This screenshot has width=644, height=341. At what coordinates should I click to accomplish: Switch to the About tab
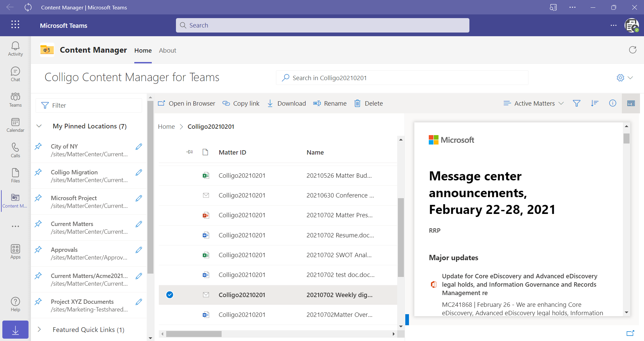tap(168, 50)
